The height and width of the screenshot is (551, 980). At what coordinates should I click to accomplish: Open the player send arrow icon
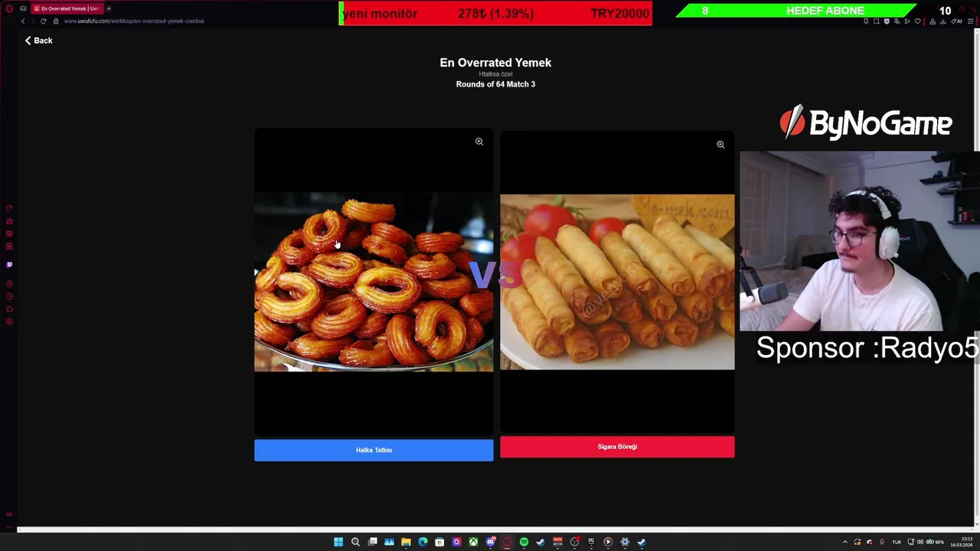click(x=907, y=21)
